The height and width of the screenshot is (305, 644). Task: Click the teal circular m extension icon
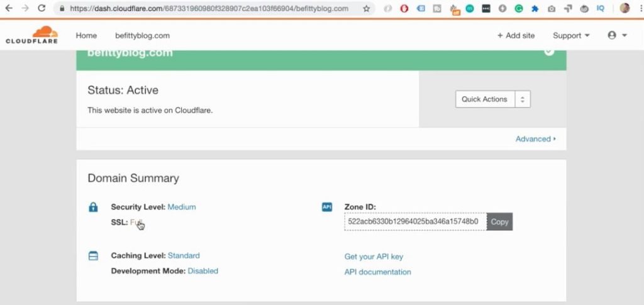click(x=469, y=9)
